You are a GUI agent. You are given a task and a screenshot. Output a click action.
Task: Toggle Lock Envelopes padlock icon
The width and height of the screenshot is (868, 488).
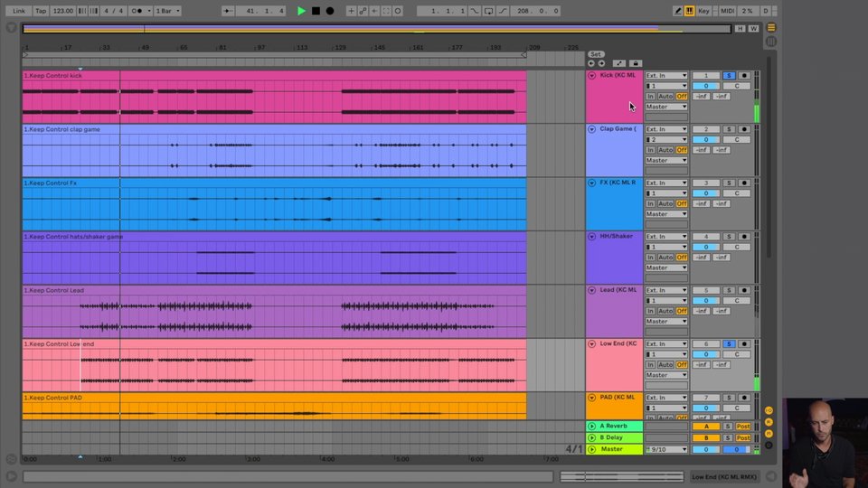[636, 63]
